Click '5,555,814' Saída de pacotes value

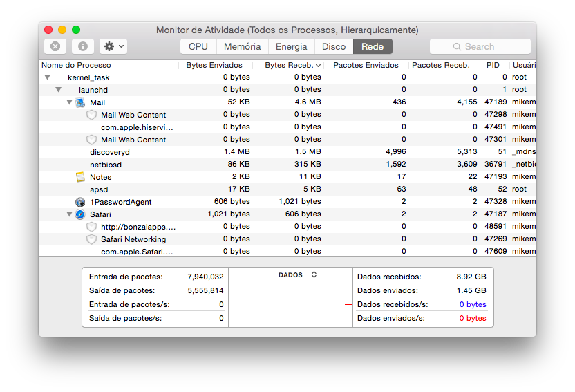tap(205, 291)
